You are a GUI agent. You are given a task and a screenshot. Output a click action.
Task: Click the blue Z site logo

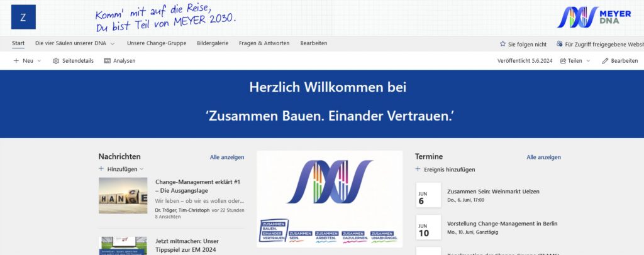pyautogui.click(x=23, y=17)
